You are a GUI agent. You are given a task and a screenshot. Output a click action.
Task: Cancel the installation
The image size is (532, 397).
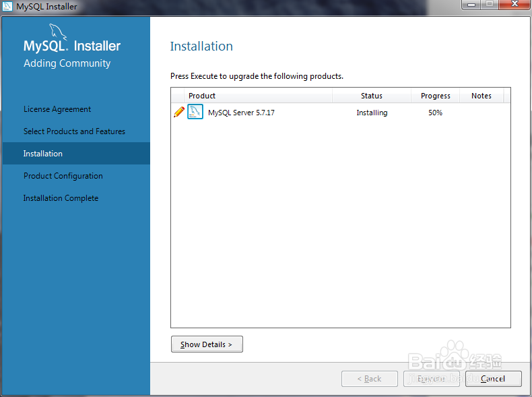point(494,379)
